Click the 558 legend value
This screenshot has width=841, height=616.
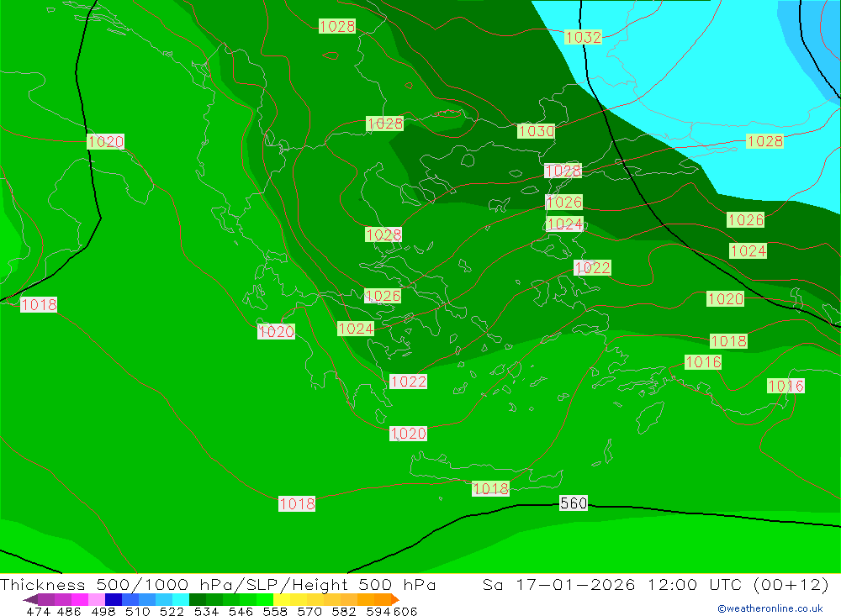(x=275, y=611)
